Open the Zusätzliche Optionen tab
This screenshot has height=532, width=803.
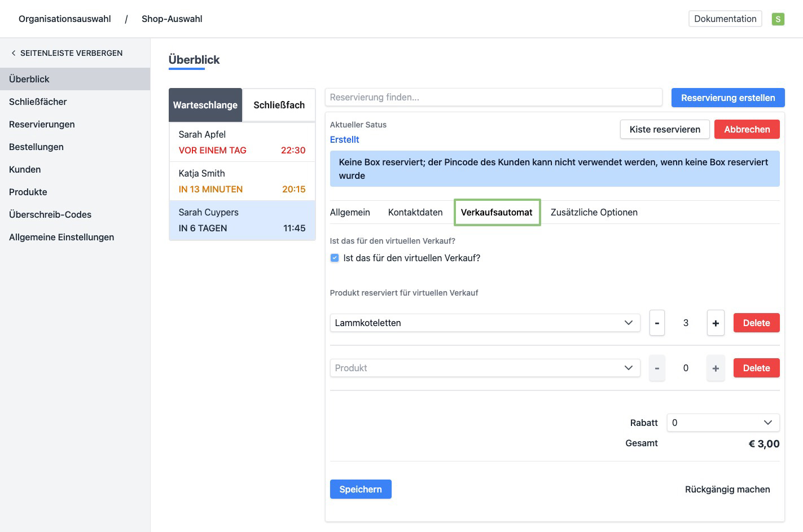[x=594, y=212]
